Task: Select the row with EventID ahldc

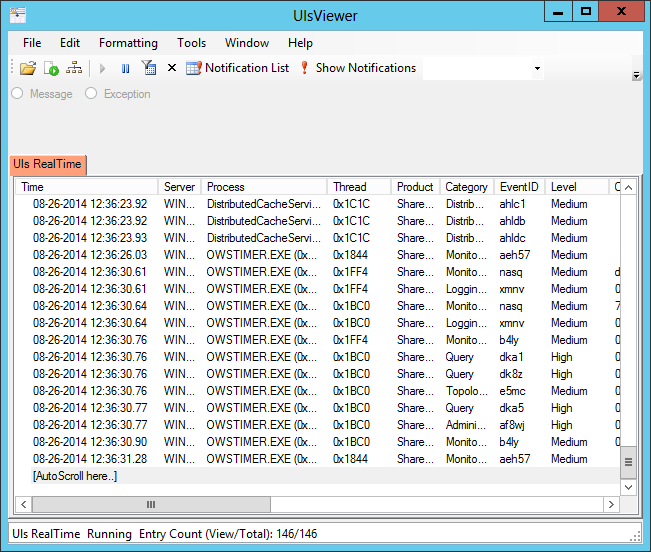Action: coord(318,238)
